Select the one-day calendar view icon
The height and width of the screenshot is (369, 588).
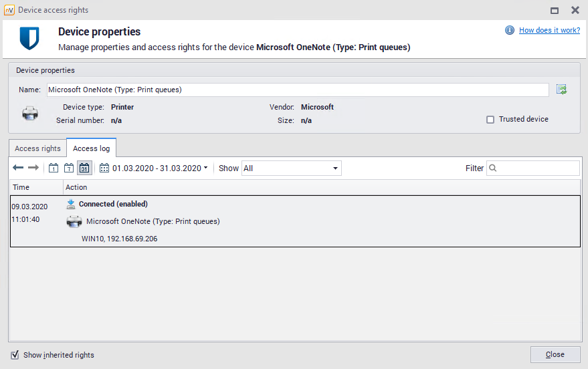click(54, 168)
